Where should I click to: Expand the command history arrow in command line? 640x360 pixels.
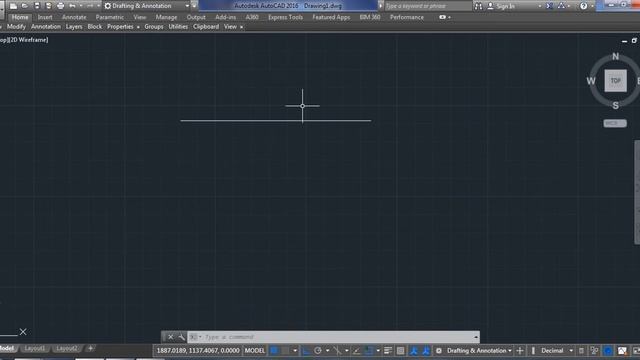pos(476,337)
